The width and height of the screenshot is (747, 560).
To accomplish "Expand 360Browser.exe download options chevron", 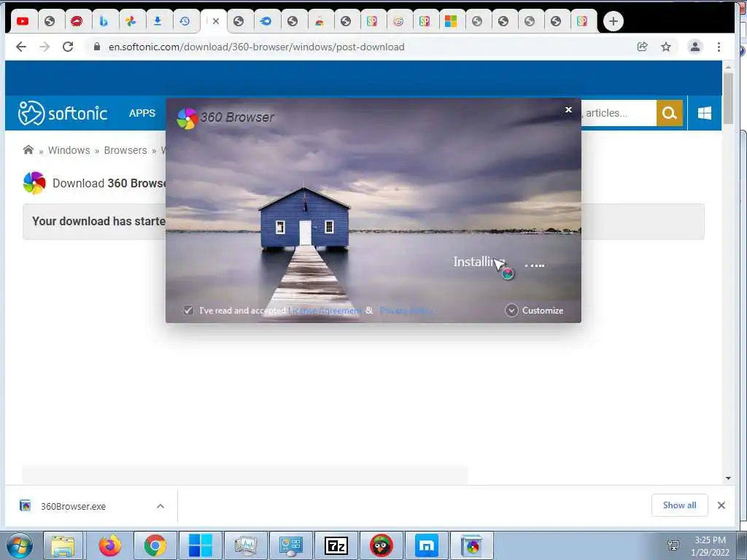I will 160,506.
